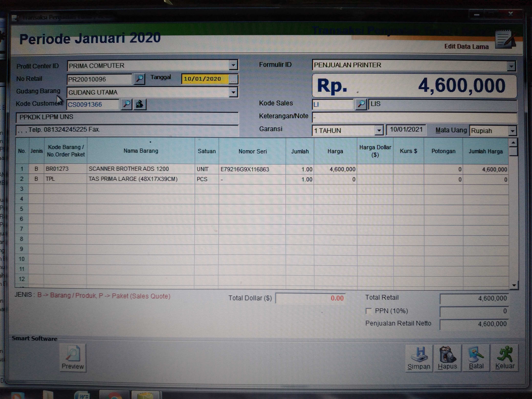Exit the form with the Keluar button
Screen dimensions: 532x399
pos(505,358)
